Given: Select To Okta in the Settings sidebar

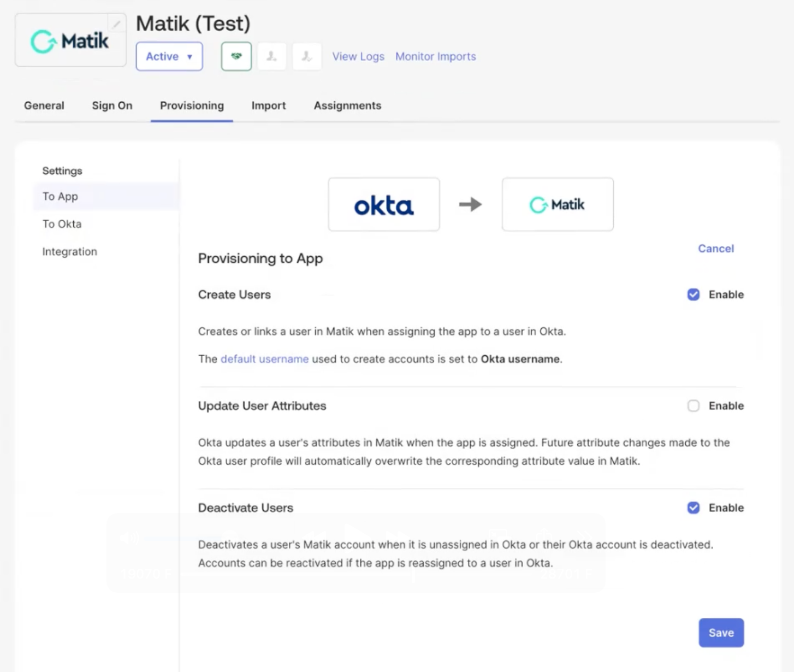Looking at the screenshot, I should 62,224.
